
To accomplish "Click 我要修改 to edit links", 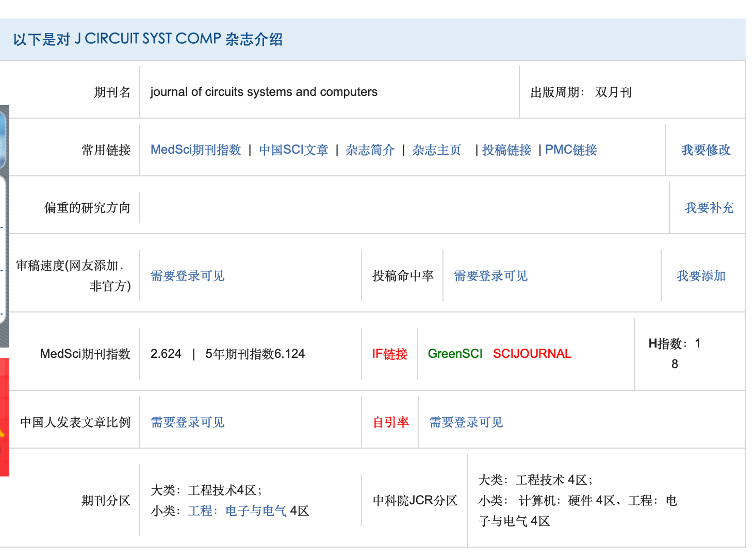I will (x=705, y=150).
